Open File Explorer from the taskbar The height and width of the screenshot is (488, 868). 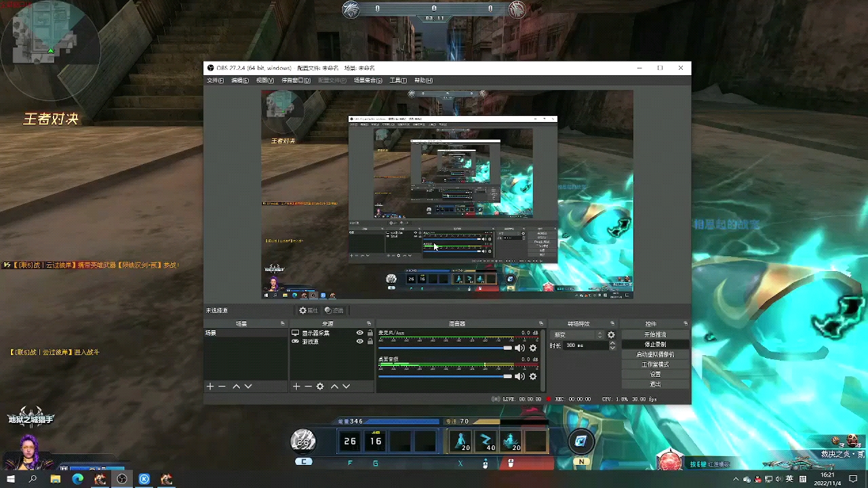tap(56, 479)
